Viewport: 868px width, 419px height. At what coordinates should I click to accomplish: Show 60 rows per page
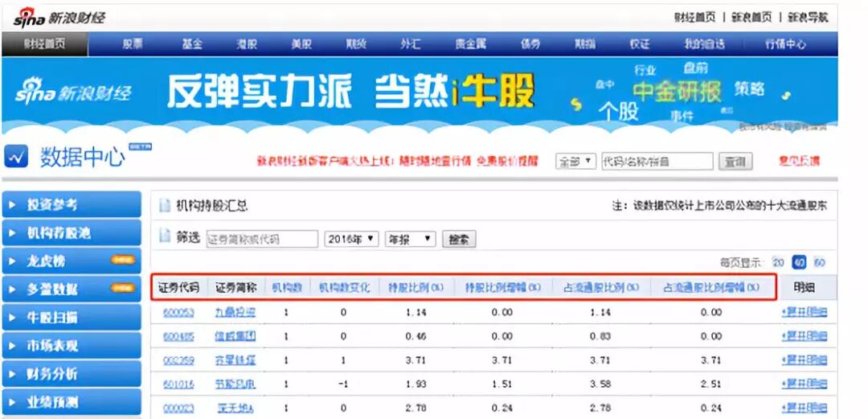coord(819,263)
